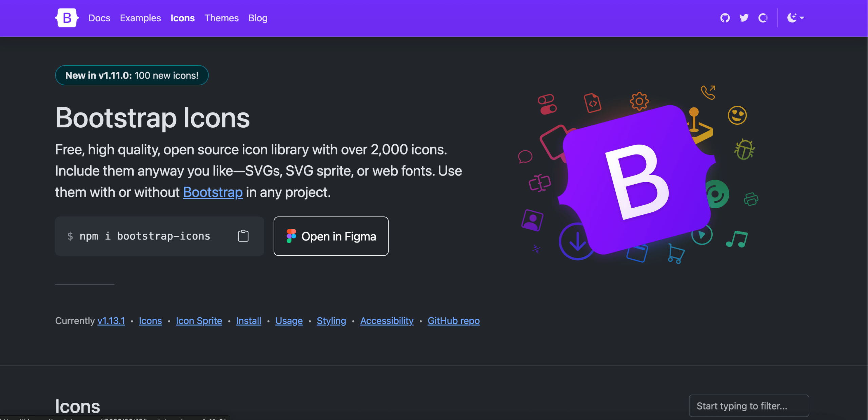868x420 pixels.
Task: Click the input cursor icon in artwork
Action: (539, 183)
